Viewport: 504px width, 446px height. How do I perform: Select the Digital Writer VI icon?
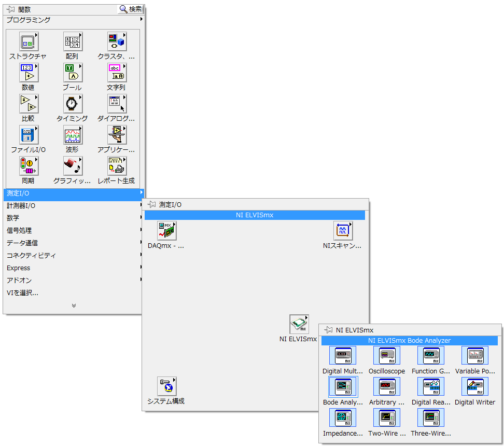[475, 387]
